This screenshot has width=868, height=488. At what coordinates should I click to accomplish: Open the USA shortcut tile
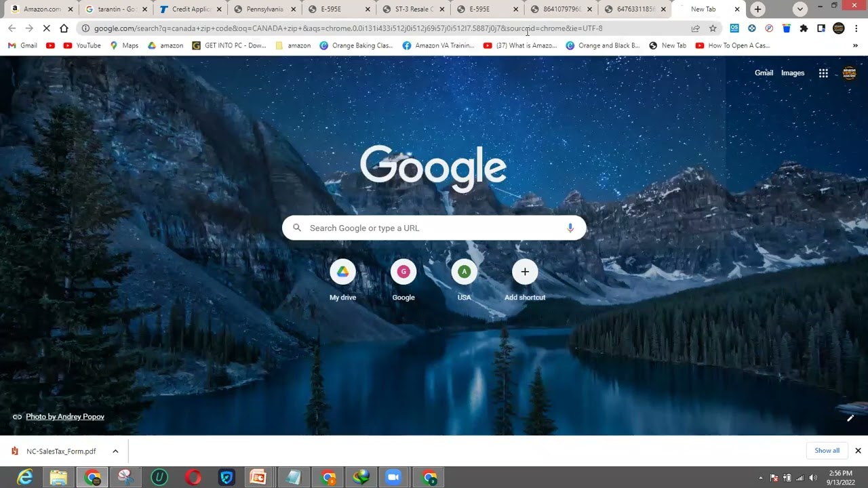[464, 281]
